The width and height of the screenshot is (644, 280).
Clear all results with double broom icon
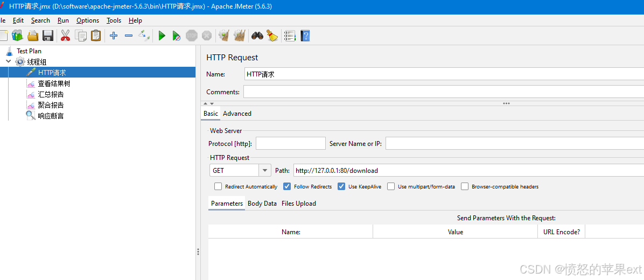click(240, 36)
